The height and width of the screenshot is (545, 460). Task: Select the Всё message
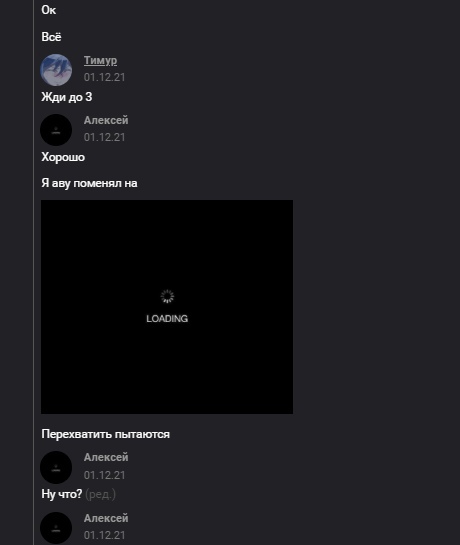pos(51,37)
